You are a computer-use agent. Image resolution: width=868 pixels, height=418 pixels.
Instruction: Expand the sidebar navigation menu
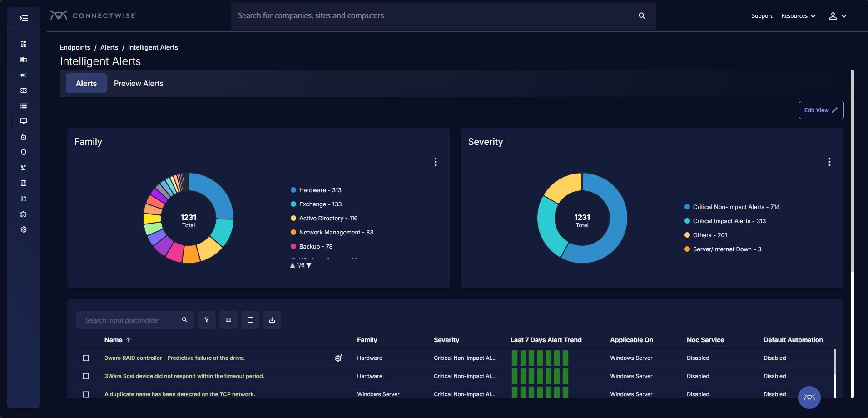click(x=24, y=18)
